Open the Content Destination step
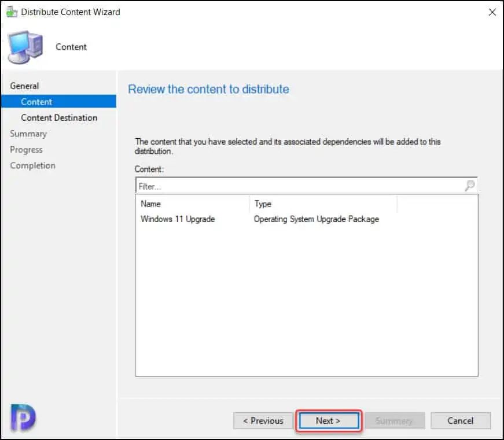 tap(59, 118)
